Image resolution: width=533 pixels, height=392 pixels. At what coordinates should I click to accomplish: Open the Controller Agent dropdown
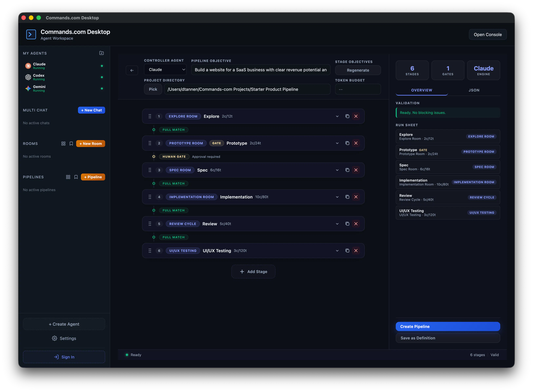(x=165, y=70)
